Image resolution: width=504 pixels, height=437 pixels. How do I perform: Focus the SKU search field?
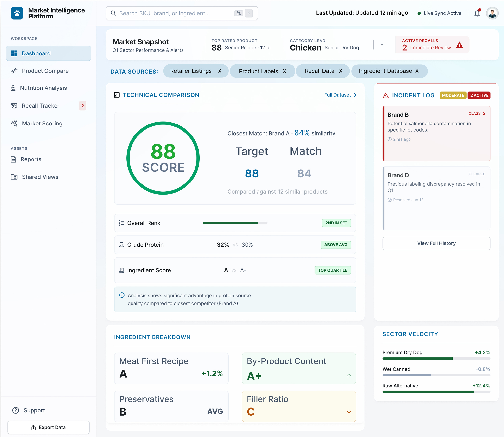pyautogui.click(x=182, y=13)
